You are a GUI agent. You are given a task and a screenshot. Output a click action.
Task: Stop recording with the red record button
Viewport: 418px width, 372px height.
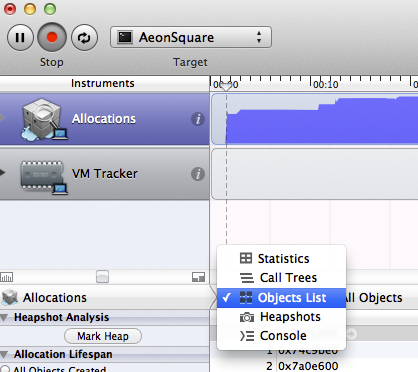tap(52, 37)
